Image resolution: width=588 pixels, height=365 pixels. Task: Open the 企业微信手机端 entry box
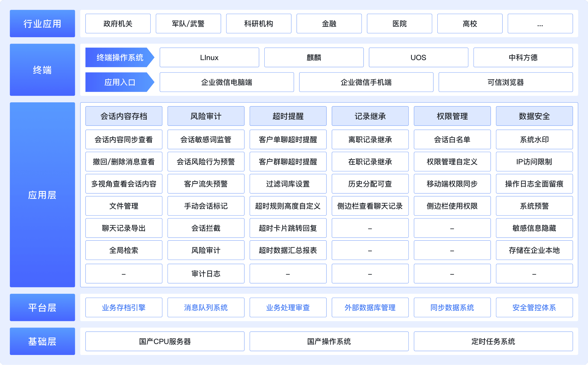tap(366, 82)
